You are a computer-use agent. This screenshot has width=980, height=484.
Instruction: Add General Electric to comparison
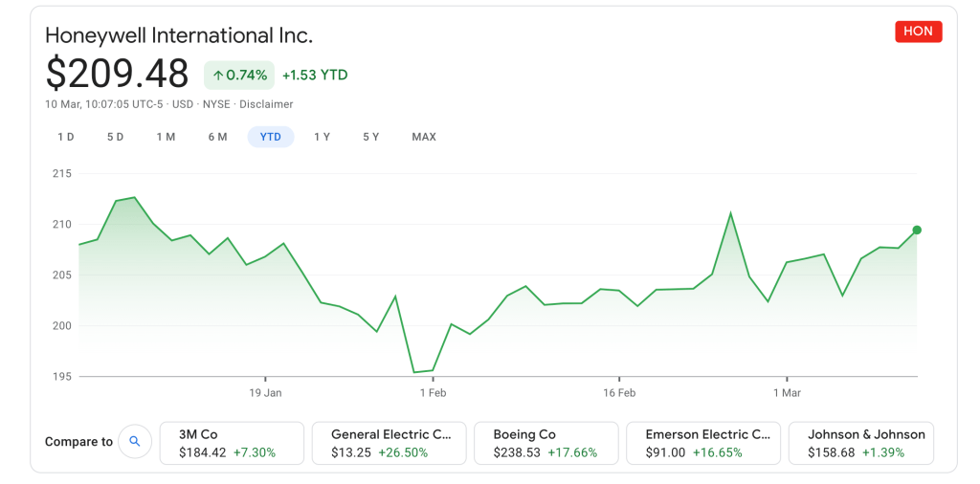(393, 443)
